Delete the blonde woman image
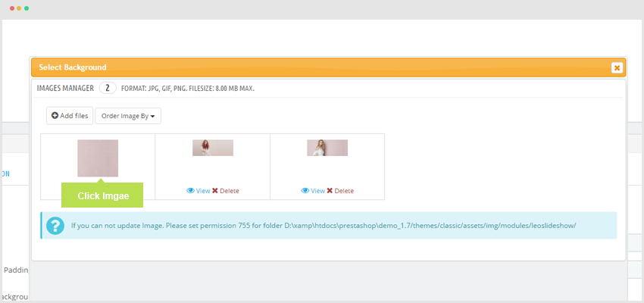The image size is (644, 303). (x=340, y=191)
